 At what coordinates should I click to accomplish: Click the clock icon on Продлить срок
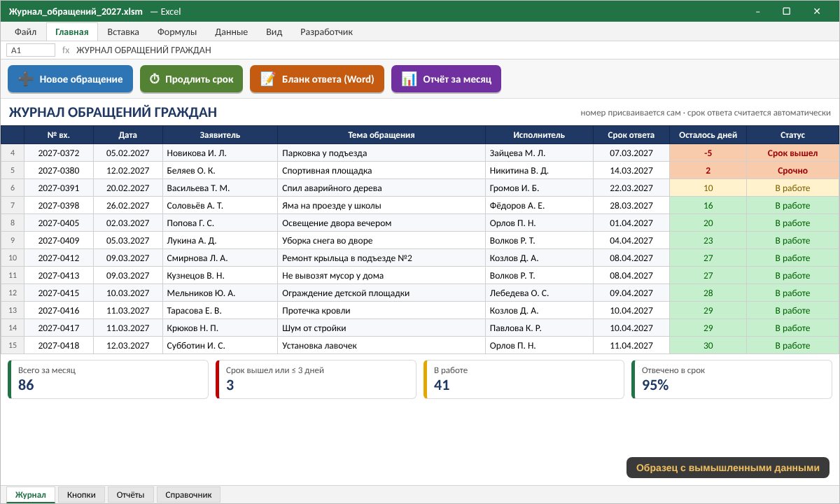click(x=155, y=79)
